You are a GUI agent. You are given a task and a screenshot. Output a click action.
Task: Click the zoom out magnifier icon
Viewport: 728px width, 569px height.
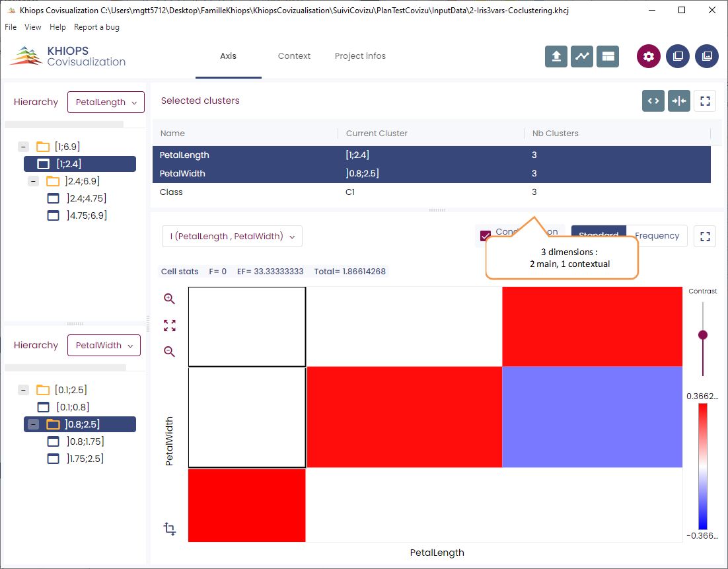click(170, 352)
